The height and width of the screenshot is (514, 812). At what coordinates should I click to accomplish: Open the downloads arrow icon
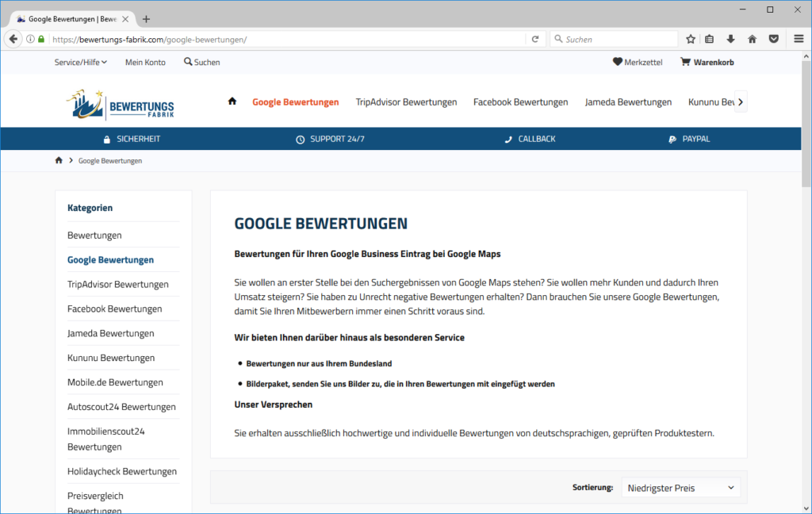coord(730,39)
